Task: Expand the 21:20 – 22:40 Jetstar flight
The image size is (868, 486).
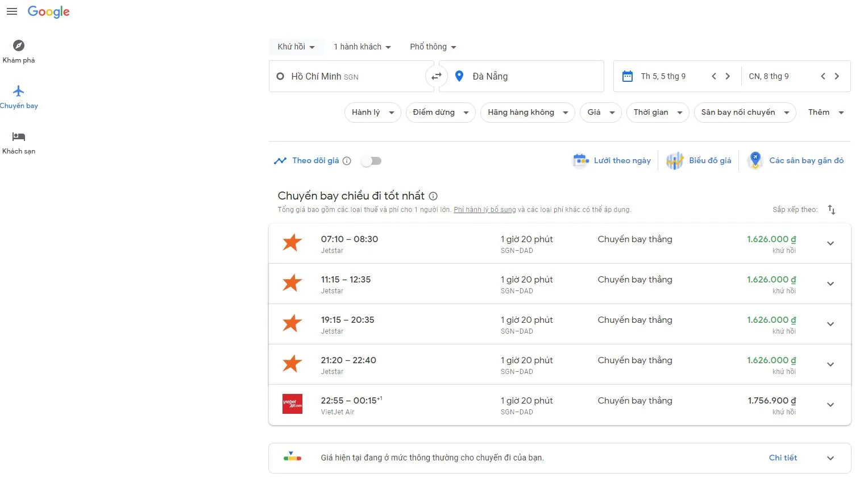Action: [830, 364]
